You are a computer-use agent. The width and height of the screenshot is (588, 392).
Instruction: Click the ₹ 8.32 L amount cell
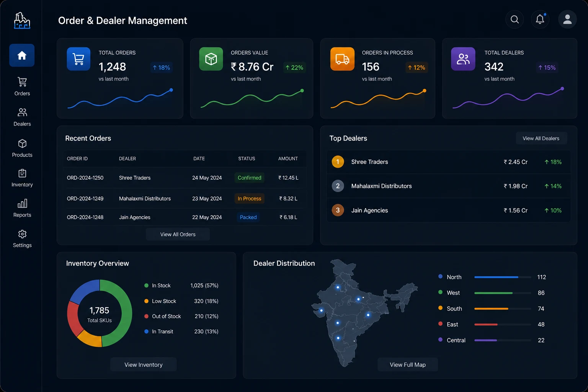point(288,198)
